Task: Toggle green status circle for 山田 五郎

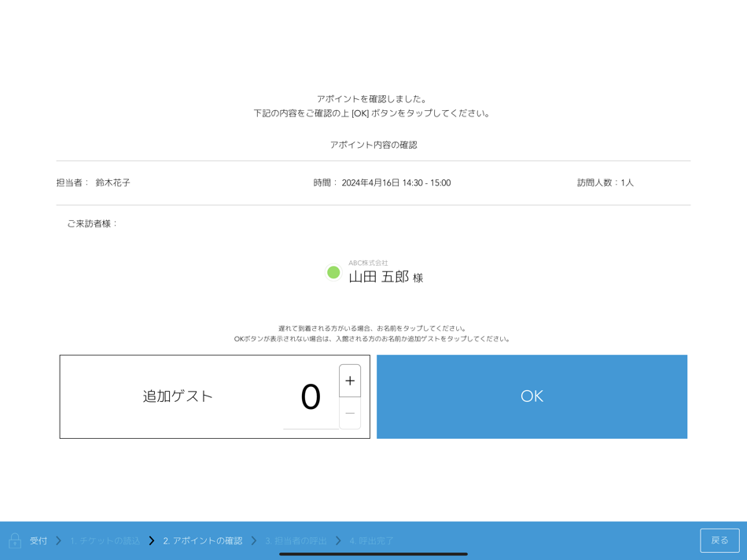Action: click(x=333, y=273)
